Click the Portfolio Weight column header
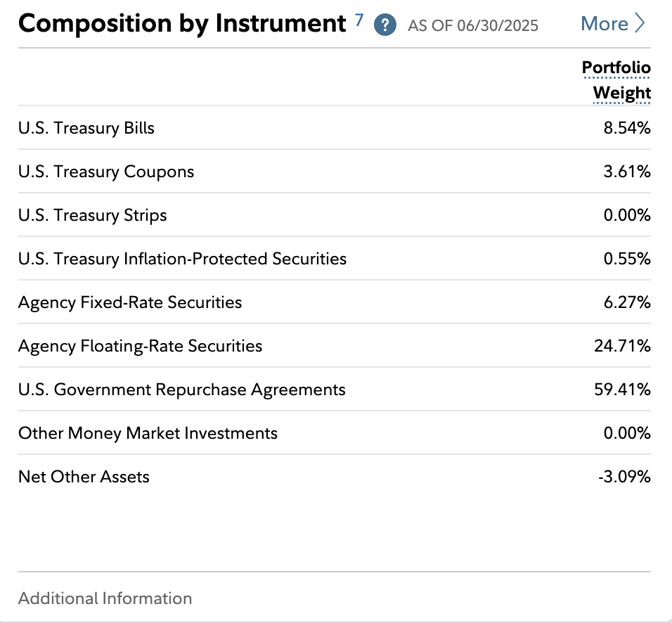The width and height of the screenshot is (672, 623). click(x=616, y=80)
